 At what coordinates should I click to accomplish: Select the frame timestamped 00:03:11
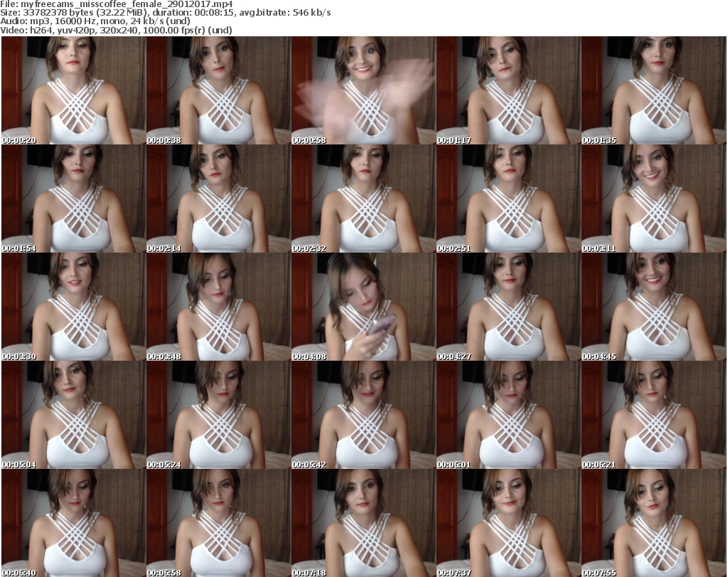[x=654, y=198]
